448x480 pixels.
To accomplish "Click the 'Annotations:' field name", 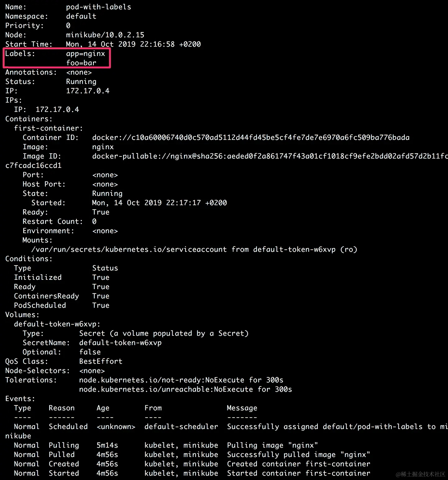I will (31, 72).
